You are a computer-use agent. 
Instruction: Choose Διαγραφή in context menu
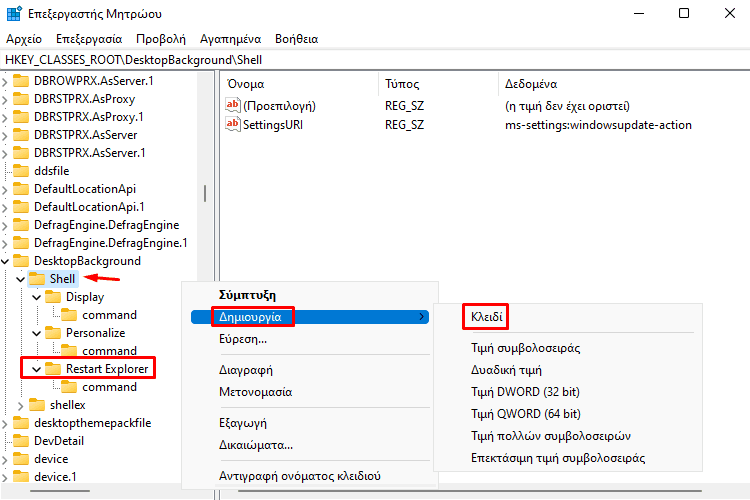309,370
